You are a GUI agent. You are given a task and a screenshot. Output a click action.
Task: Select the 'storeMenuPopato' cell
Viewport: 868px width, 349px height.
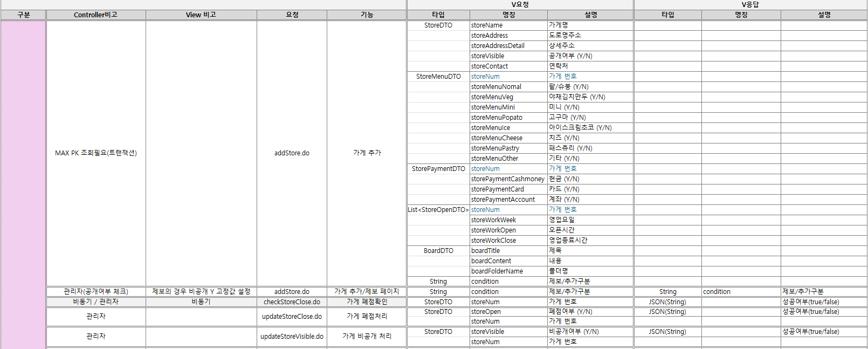click(x=508, y=118)
